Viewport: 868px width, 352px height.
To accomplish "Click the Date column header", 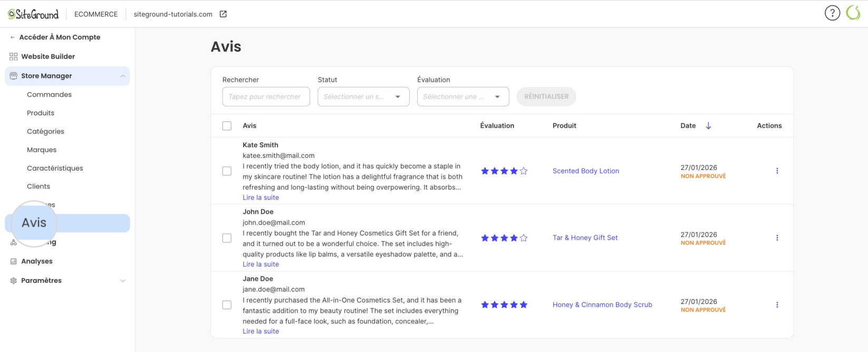I will tap(688, 126).
